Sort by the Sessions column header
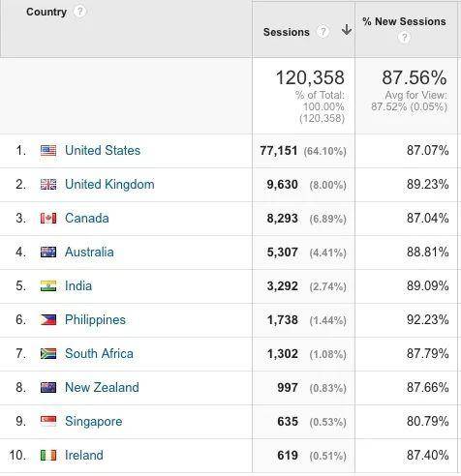The image size is (461, 476). (x=287, y=32)
